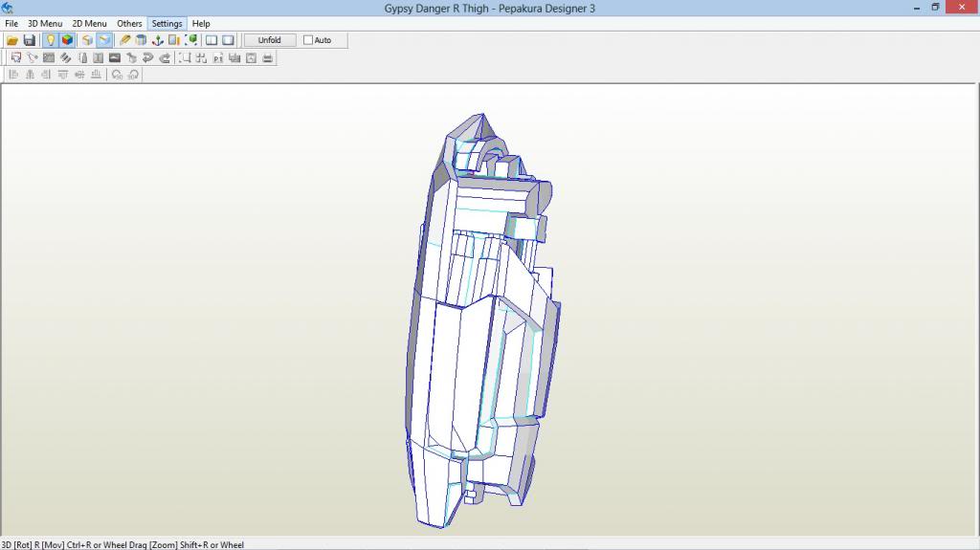Click the Pepakura app icon in title bar
This screenshot has width=980, height=550.
pyautogui.click(x=8, y=8)
